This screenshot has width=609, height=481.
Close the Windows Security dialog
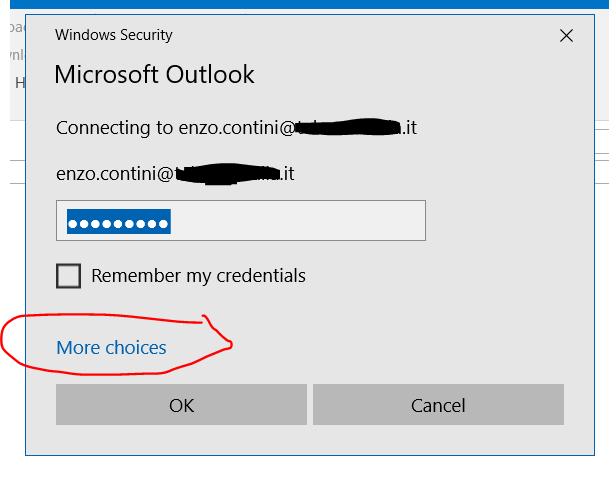[x=566, y=36]
